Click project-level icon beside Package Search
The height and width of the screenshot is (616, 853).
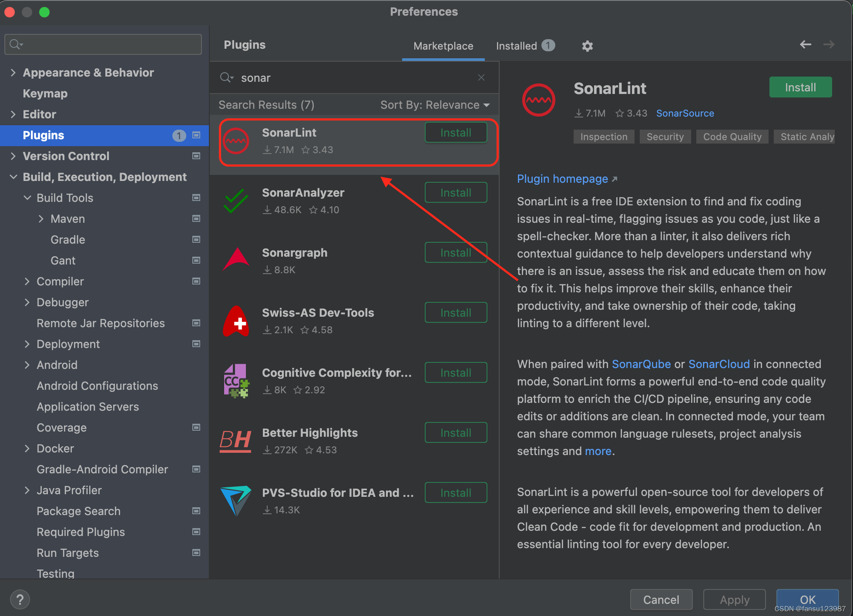[196, 511]
